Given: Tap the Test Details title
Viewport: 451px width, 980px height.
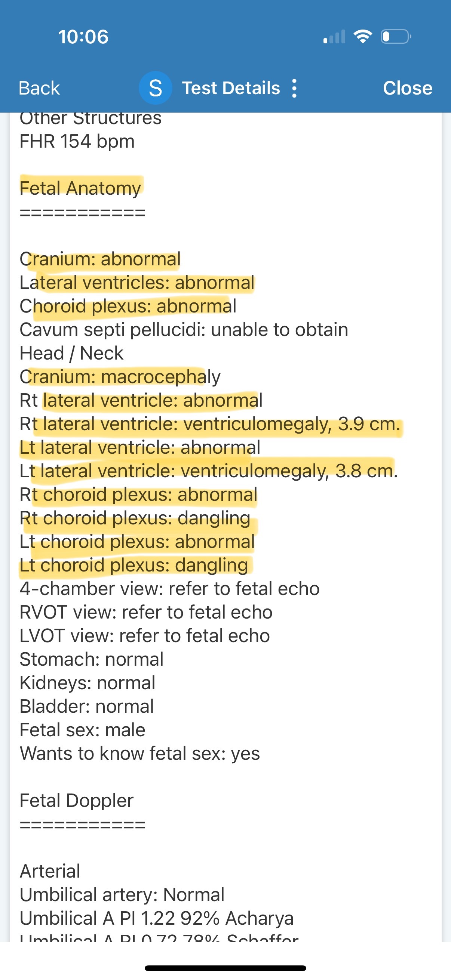Looking at the screenshot, I should tap(231, 88).
